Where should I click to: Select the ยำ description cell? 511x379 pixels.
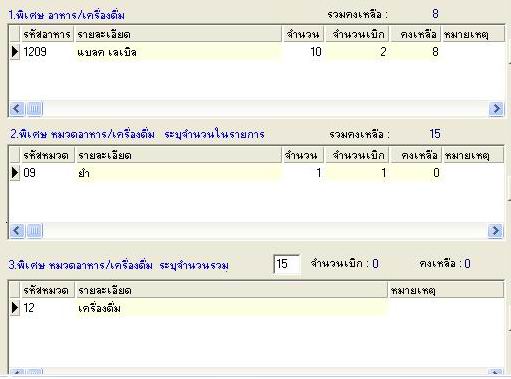click(178, 173)
